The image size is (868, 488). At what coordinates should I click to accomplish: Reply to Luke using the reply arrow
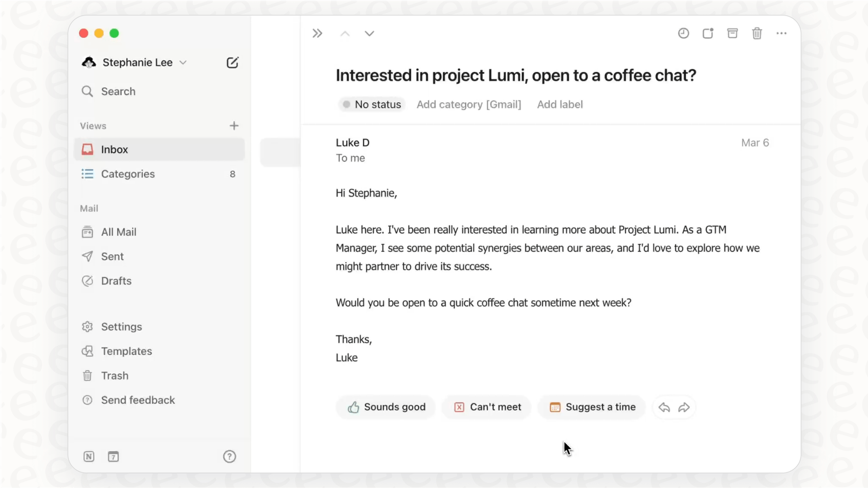point(664,407)
